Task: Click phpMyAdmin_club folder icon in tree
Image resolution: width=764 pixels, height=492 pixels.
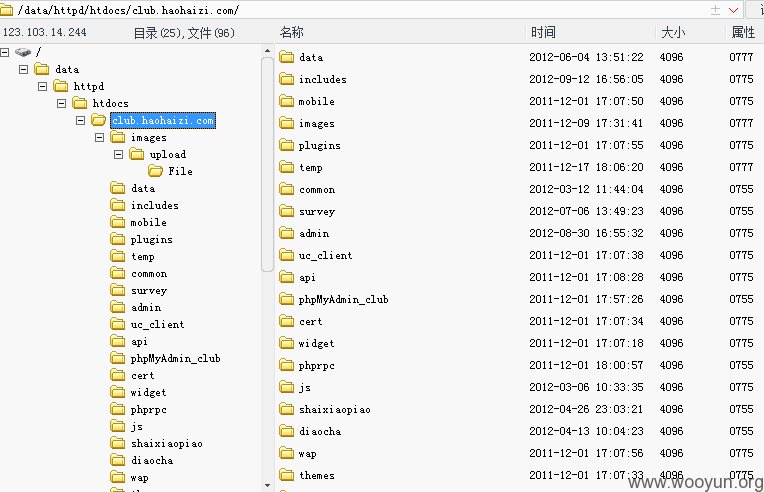Action: coord(117,358)
